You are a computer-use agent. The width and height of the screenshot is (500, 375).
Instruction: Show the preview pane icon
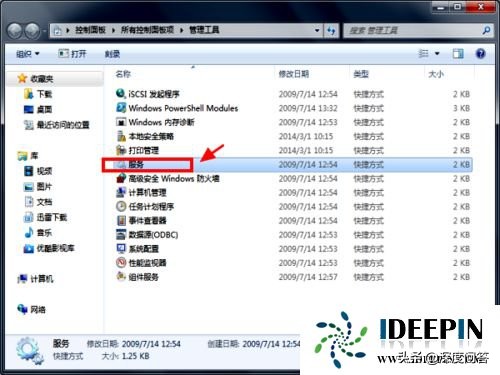click(x=458, y=54)
